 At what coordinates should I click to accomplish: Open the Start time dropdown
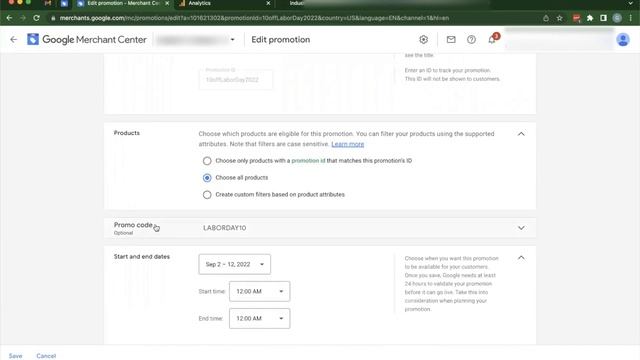pyautogui.click(x=259, y=291)
